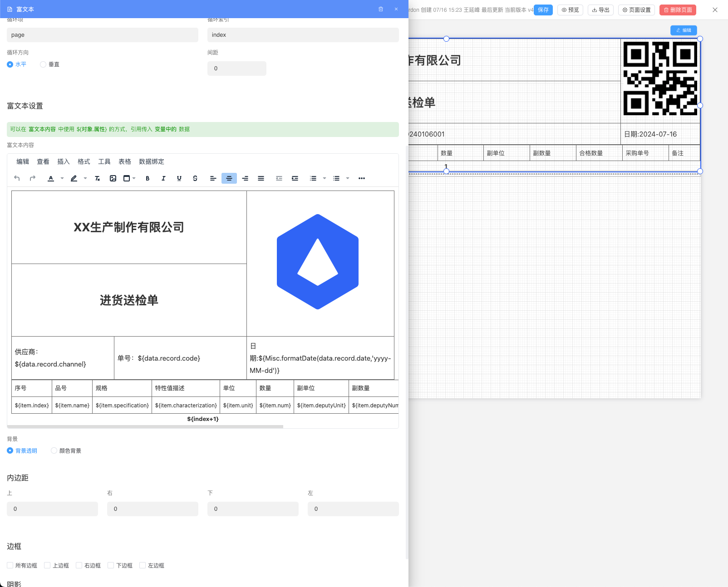The height and width of the screenshot is (587, 728).
Task: Open the highlight color dropdown arrow
Action: click(x=85, y=178)
